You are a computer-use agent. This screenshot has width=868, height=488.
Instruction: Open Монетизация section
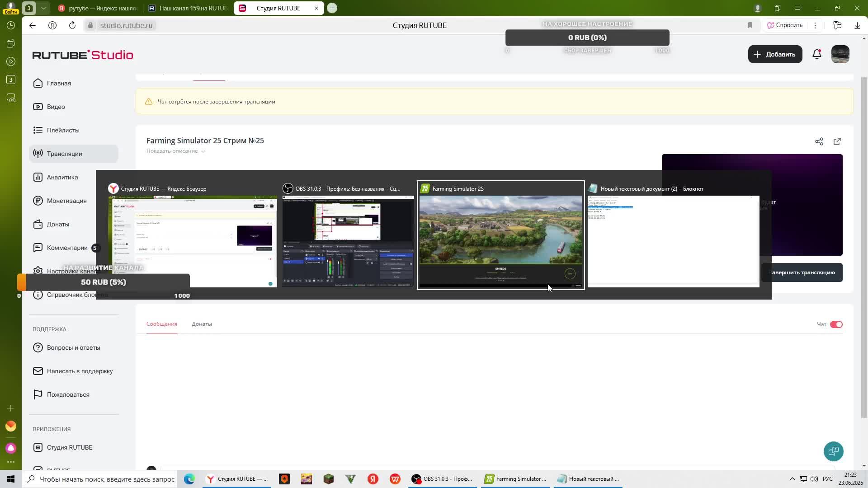point(66,201)
